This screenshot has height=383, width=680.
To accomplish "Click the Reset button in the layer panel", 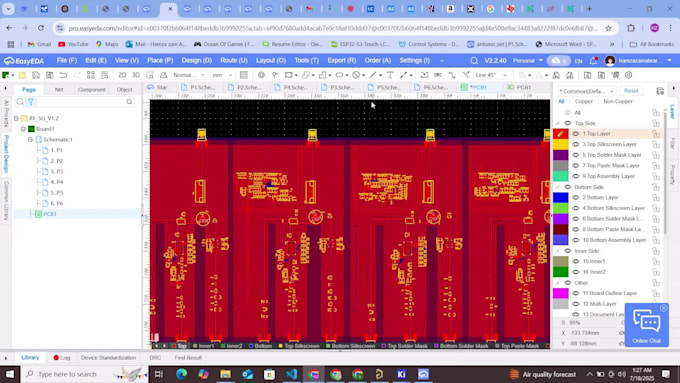I will pos(631,91).
